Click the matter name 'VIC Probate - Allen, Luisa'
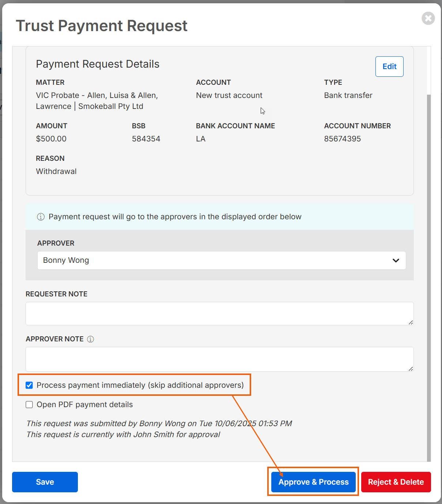This screenshot has width=442, height=504. (82, 95)
